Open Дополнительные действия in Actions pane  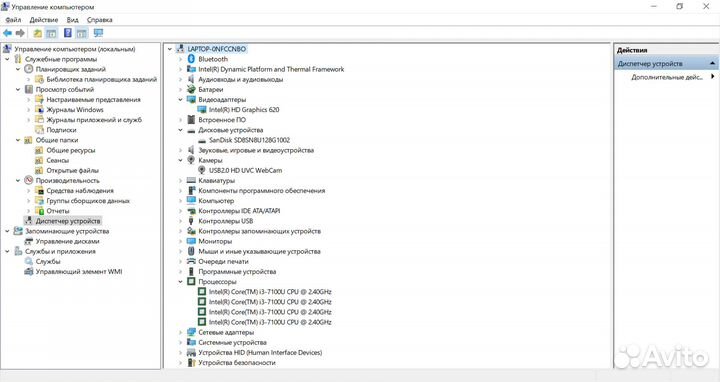(x=667, y=77)
